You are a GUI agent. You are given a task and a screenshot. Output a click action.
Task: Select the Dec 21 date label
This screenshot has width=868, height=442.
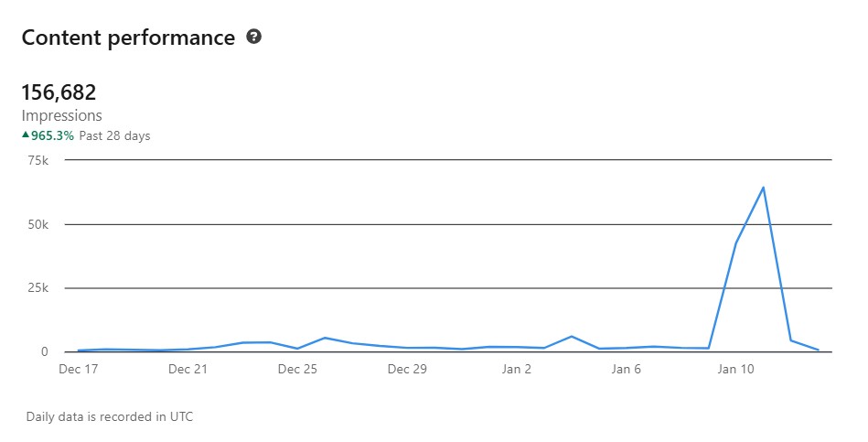tap(188, 370)
